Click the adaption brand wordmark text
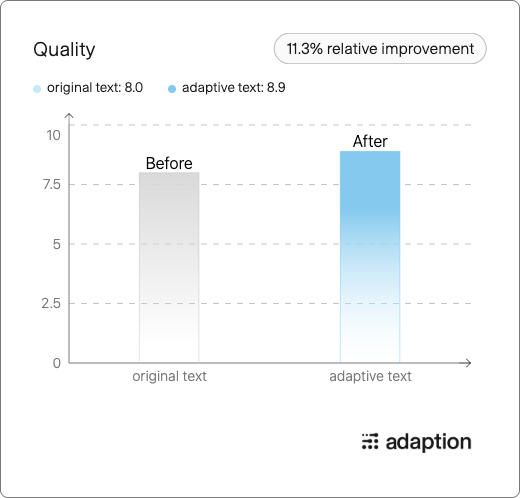The image size is (520, 498). 428,443
